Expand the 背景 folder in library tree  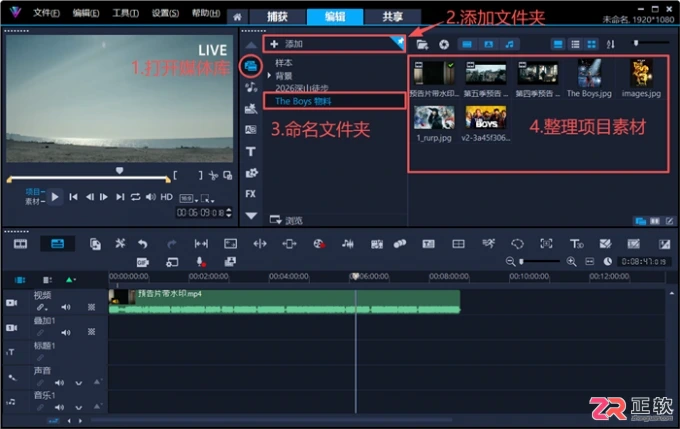point(269,75)
